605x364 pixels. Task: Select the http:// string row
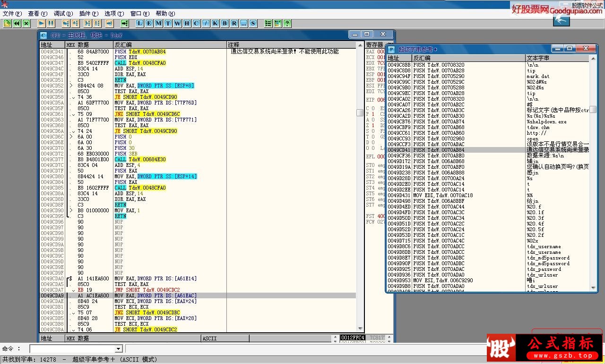point(488,133)
